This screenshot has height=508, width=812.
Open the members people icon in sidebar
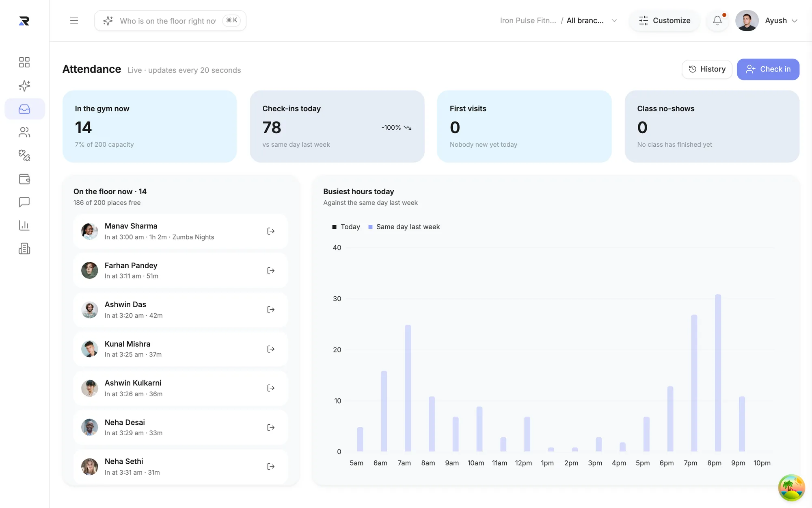tap(24, 132)
